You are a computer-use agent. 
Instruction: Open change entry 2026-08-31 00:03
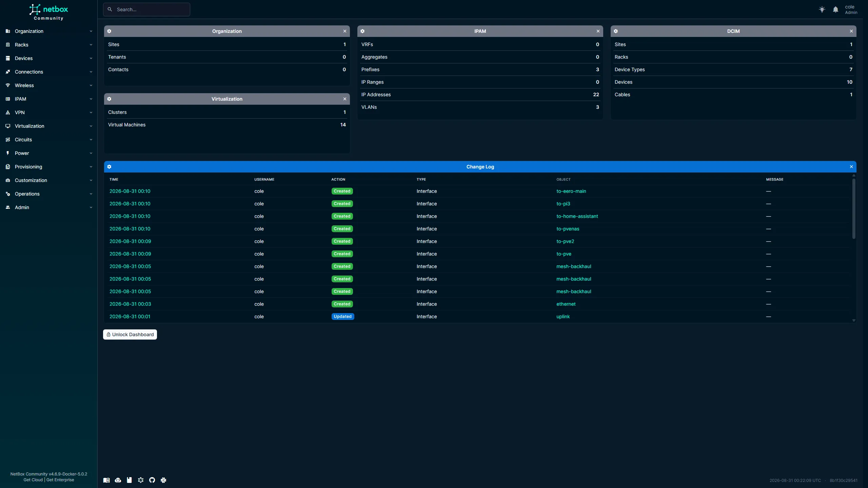click(130, 304)
